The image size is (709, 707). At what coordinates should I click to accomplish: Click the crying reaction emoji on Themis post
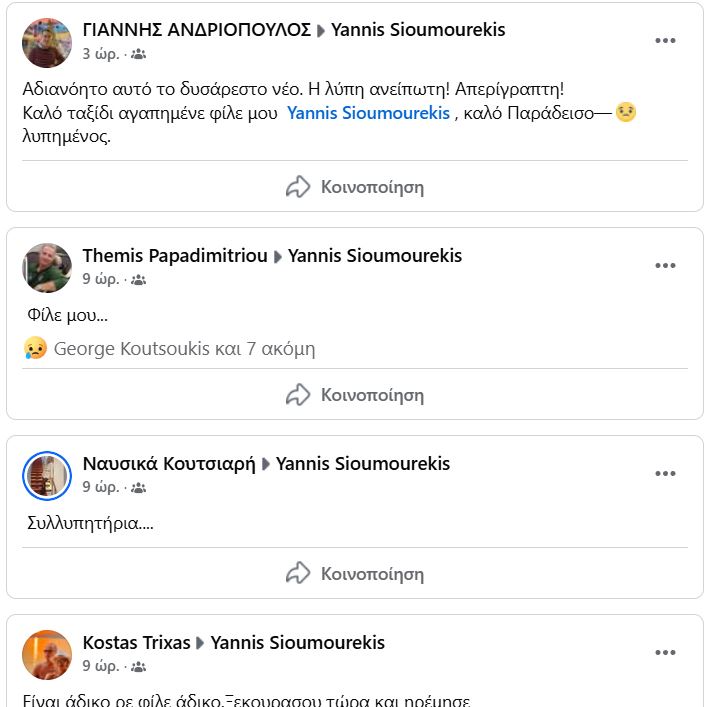35,349
